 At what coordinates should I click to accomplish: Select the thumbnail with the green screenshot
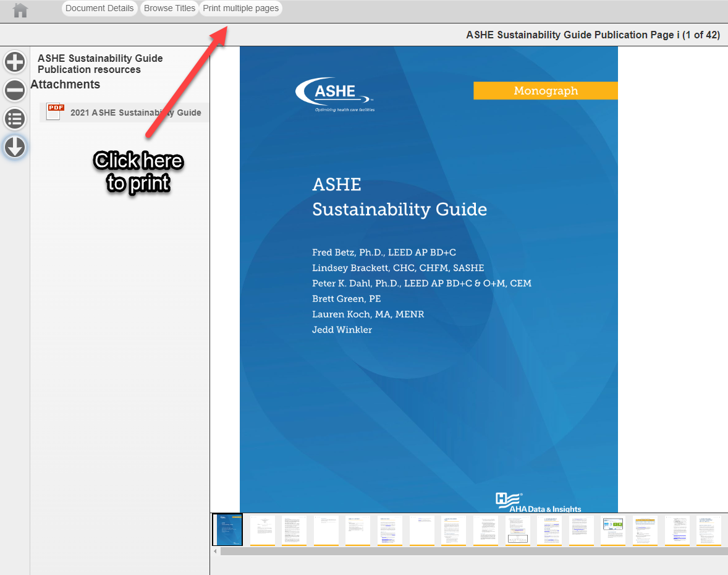[612, 530]
